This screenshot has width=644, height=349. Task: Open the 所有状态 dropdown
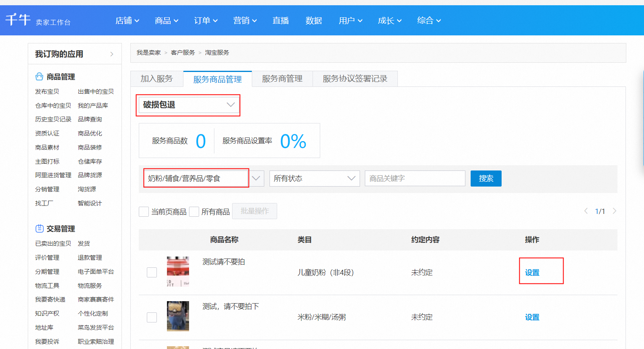[315, 179]
